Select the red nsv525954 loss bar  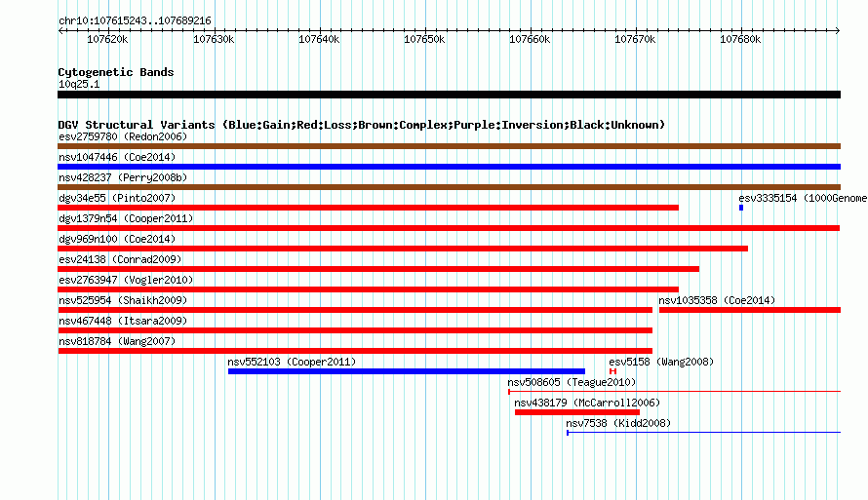coord(355,310)
